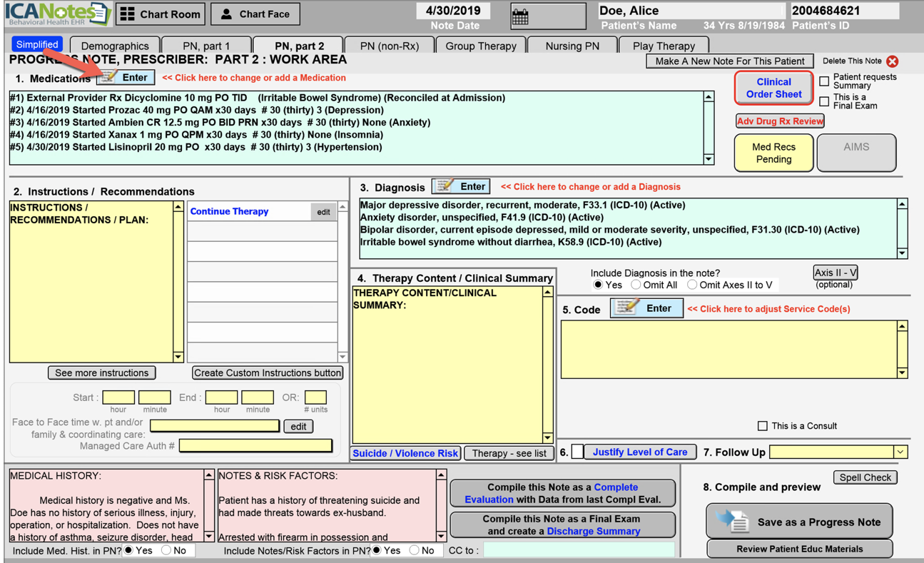Click the Diagnosis Enter pencil icon
The width and height of the screenshot is (924, 563).
(x=445, y=186)
